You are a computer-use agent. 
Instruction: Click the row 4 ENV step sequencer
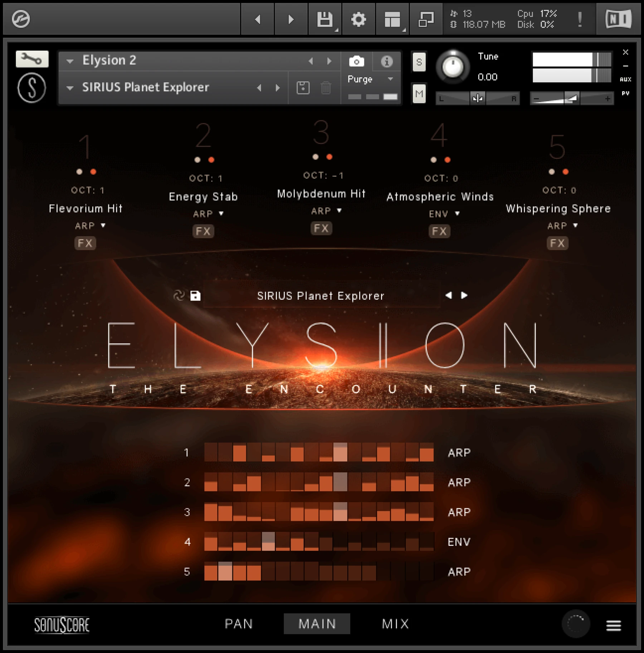tap(319, 541)
